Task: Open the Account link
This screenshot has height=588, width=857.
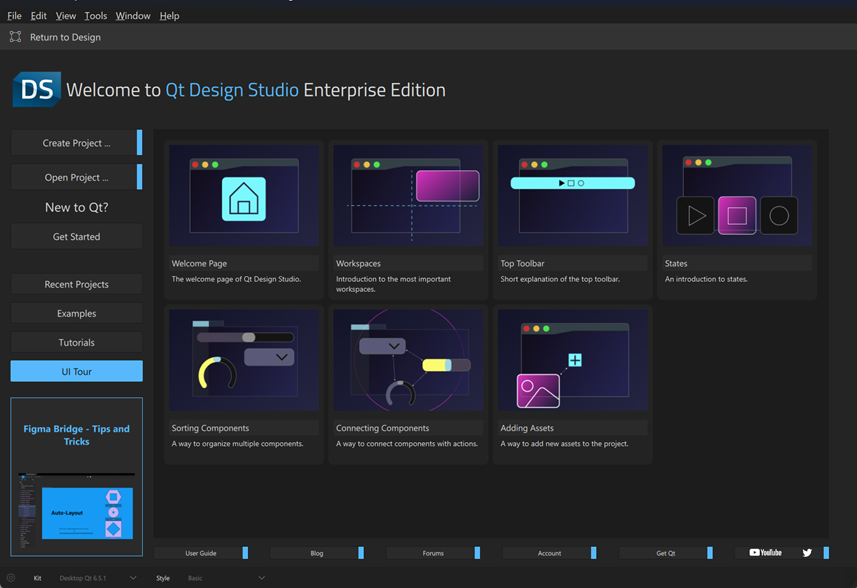Action: tap(548, 552)
